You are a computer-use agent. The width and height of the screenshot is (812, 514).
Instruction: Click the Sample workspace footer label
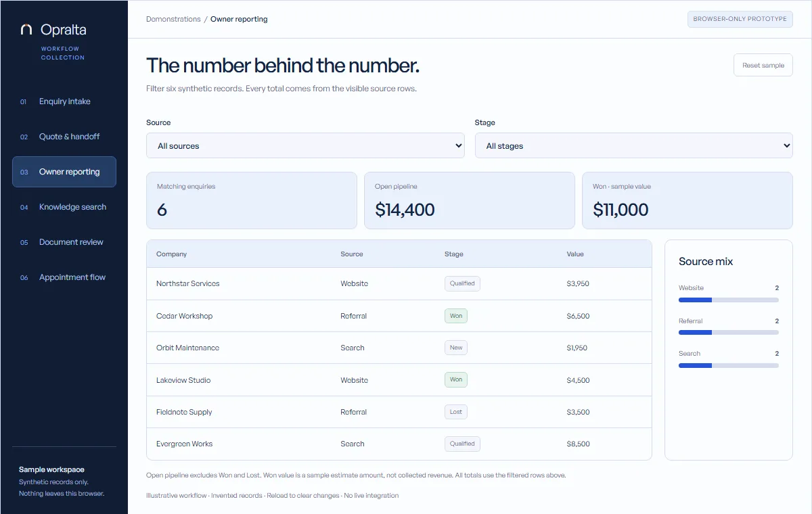pyautogui.click(x=51, y=469)
